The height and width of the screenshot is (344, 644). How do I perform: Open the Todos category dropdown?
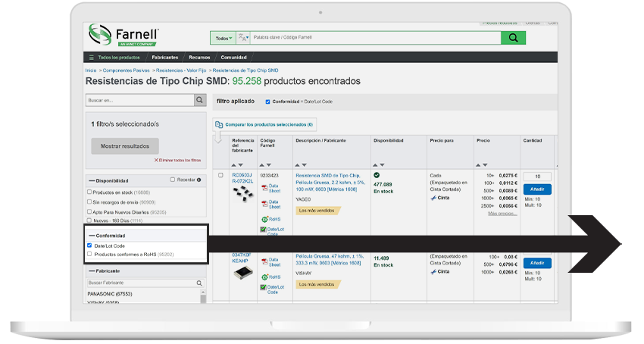(224, 38)
